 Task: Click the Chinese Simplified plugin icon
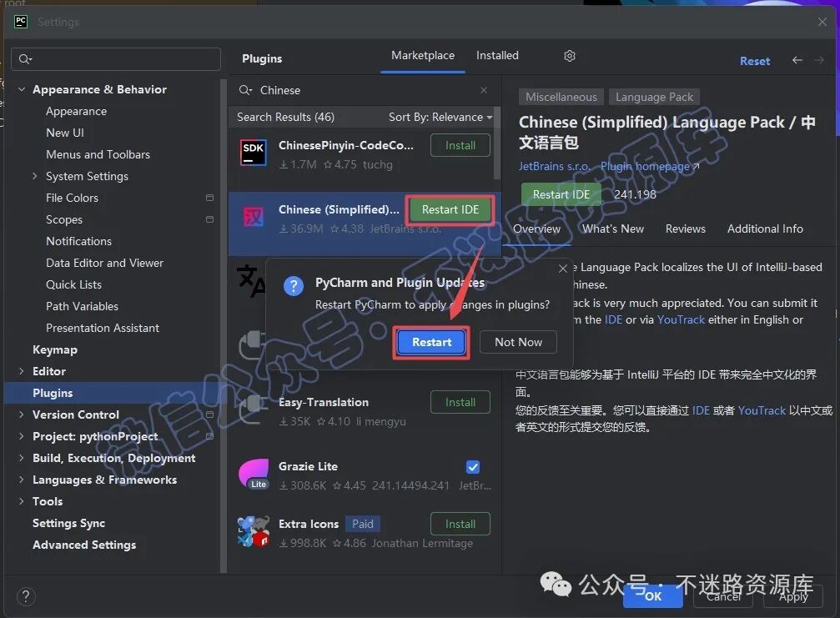pyautogui.click(x=254, y=217)
